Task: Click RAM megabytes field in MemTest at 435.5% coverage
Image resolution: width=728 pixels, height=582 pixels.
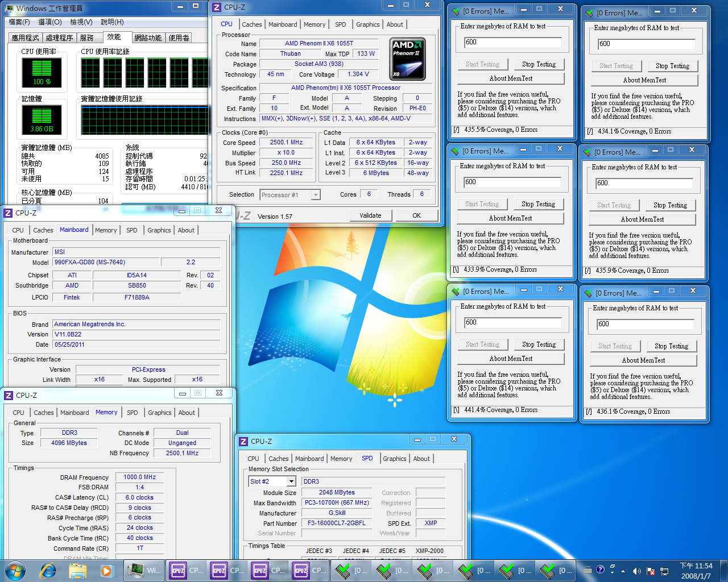Action: click(512, 43)
